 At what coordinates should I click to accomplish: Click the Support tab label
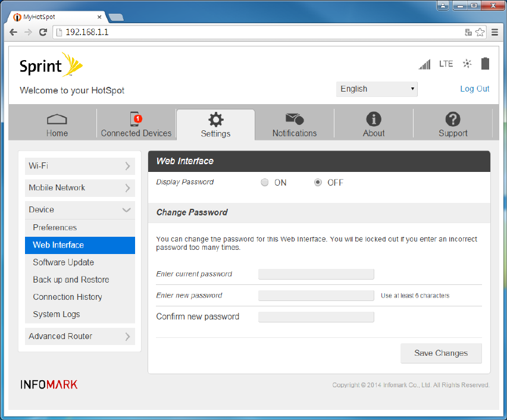453,133
